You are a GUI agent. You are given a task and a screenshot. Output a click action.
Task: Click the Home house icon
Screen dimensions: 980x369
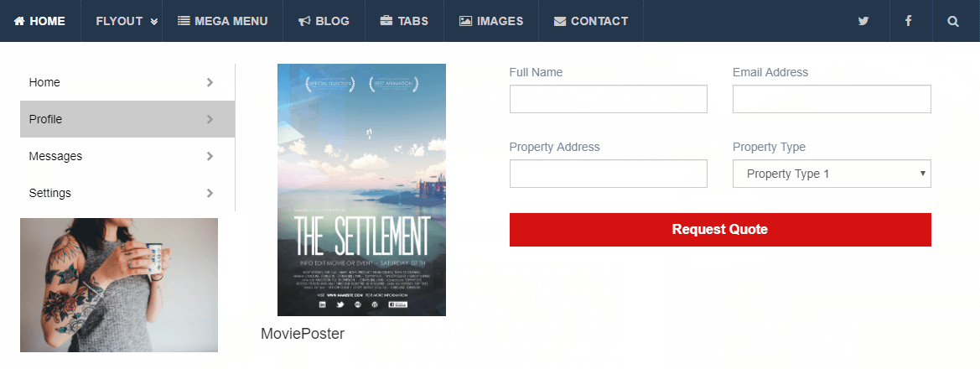pyautogui.click(x=19, y=21)
